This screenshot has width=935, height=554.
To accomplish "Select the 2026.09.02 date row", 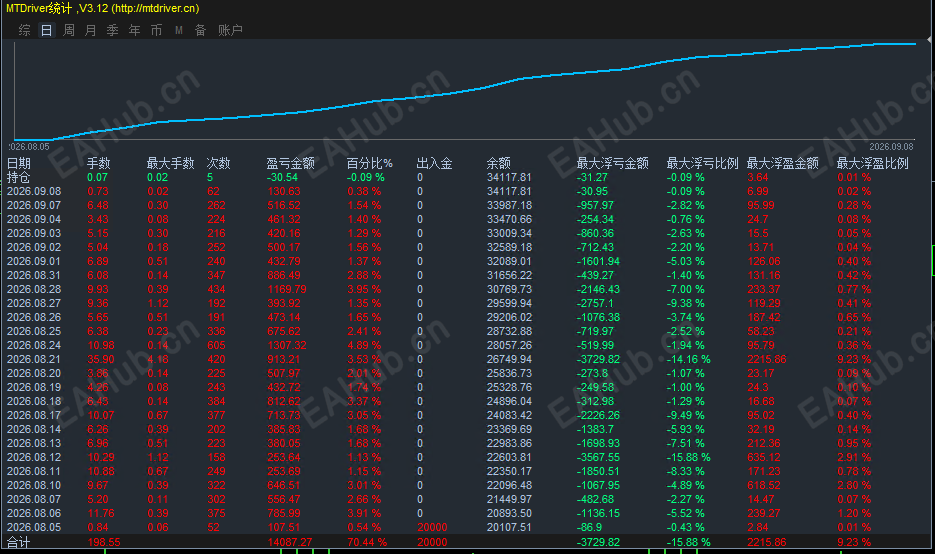I will (465, 247).
